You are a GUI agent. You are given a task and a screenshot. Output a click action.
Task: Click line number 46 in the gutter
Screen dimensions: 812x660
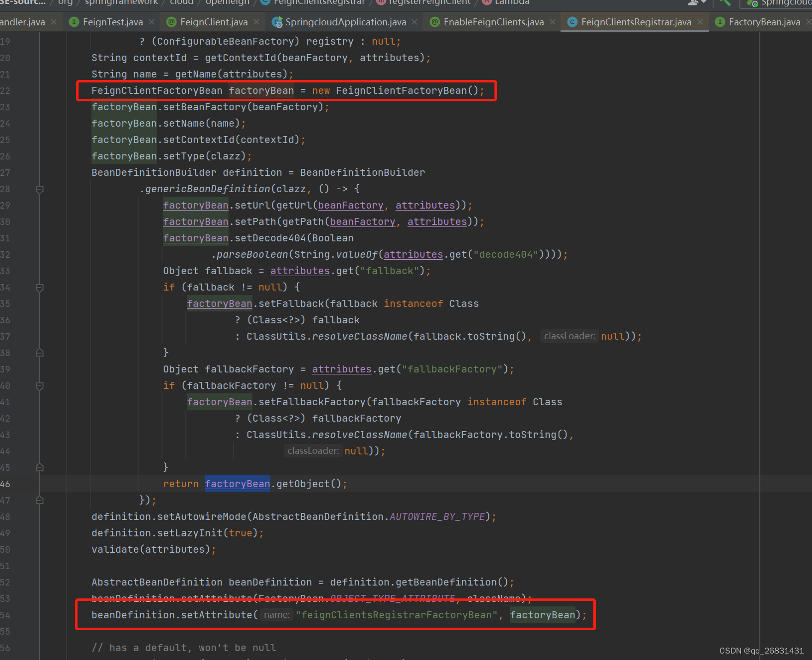tap(5, 484)
